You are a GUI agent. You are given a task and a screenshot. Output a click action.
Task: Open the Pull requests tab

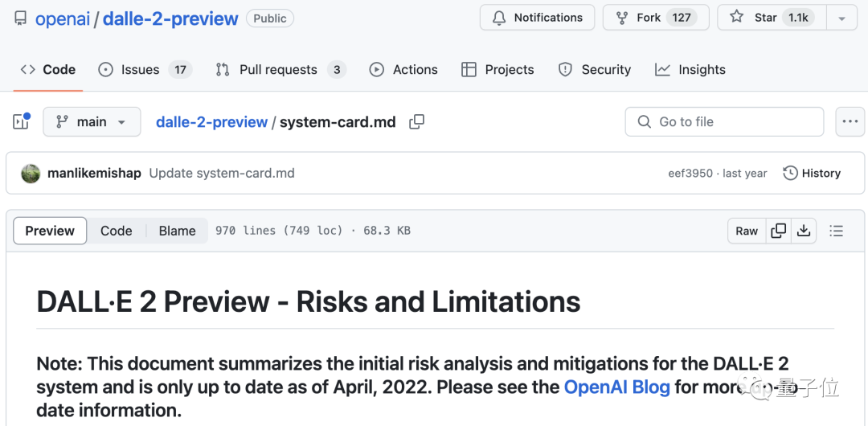point(281,70)
